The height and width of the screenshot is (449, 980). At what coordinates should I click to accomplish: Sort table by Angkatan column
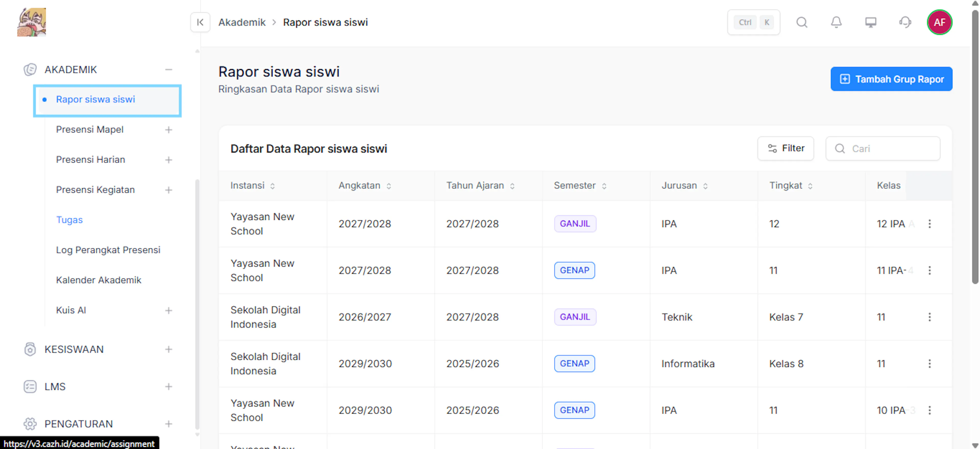[388, 186]
